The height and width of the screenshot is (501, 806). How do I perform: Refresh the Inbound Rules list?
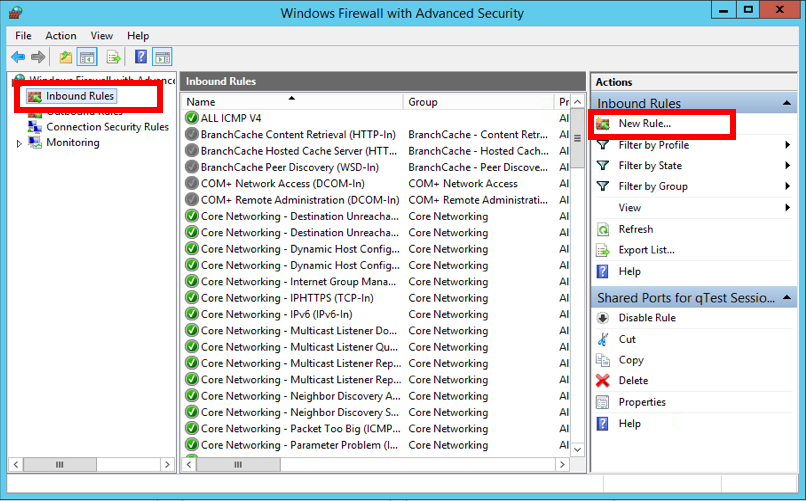pyautogui.click(x=635, y=229)
